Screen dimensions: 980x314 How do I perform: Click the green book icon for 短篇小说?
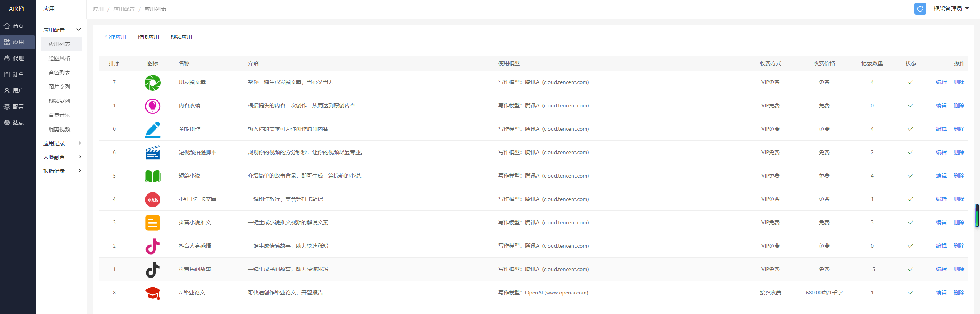point(152,176)
